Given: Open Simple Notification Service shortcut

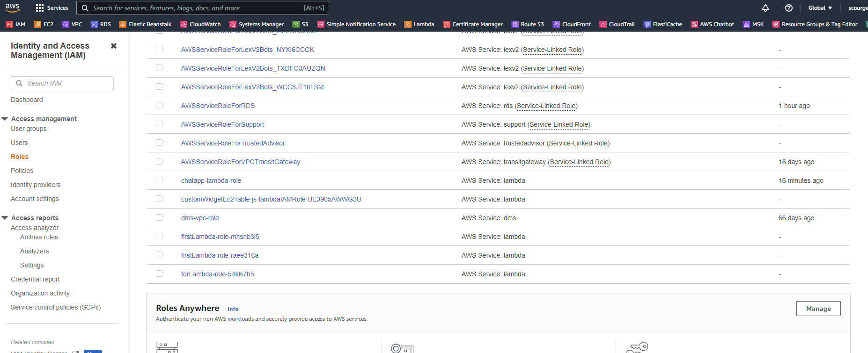Looking at the screenshot, I should (356, 24).
